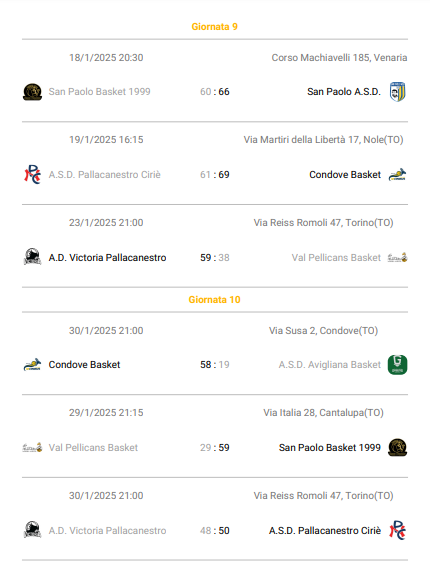Click Pallacanestro Ciriè logo in the 48 : 50 match
Image resolution: width=430 pixels, height=567 pixels.
tap(397, 530)
